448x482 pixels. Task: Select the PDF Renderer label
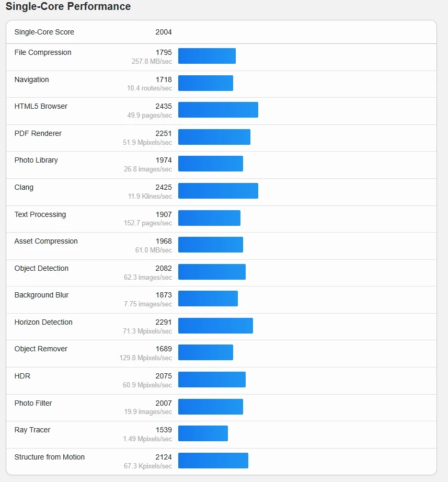38,133
